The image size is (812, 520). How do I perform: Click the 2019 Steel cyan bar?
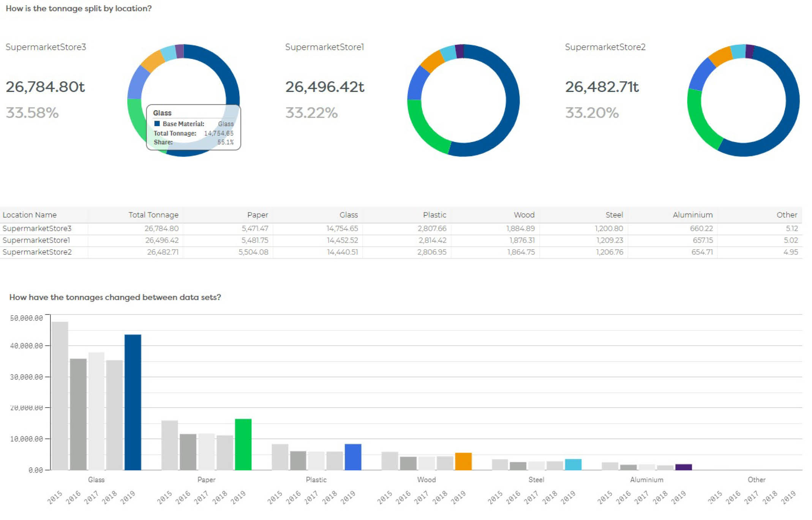pyautogui.click(x=573, y=464)
